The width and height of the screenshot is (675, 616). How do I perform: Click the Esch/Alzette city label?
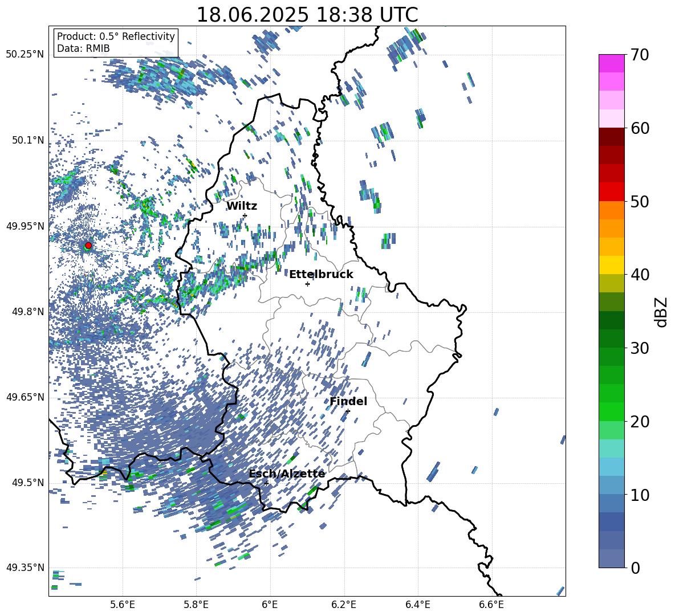pyautogui.click(x=287, y=474)
